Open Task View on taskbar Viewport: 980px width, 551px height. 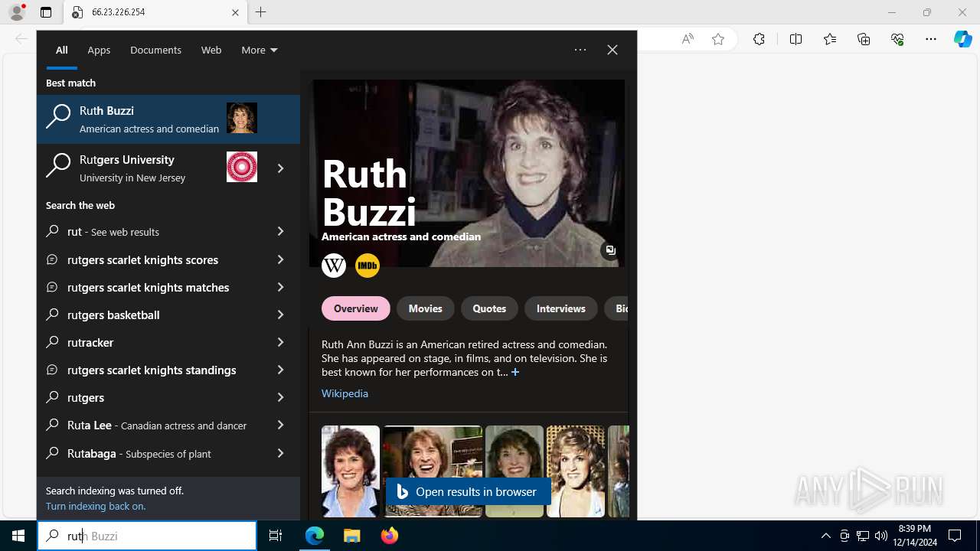pos(276,536)
